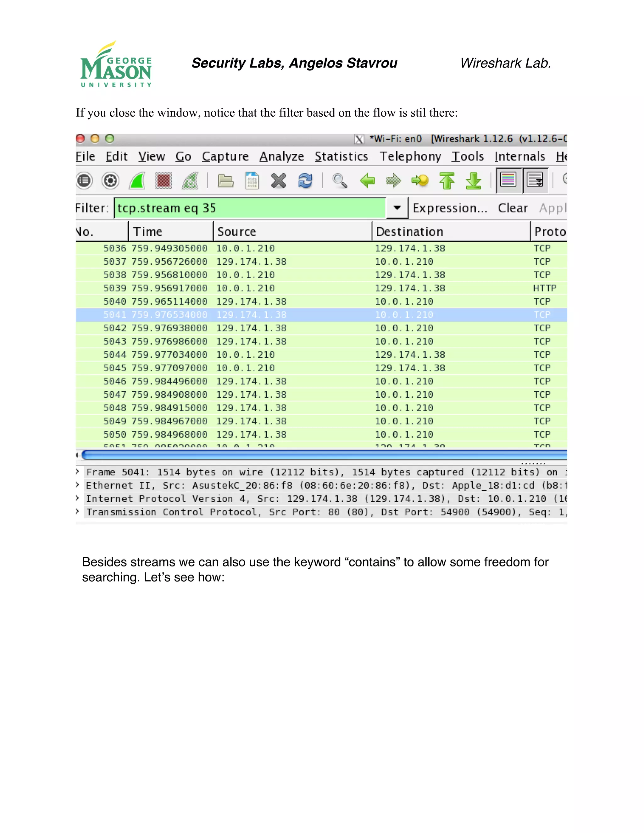Select the HTTP packet 5039
Screen dimensions: 644x833
(x=321, y=288)
